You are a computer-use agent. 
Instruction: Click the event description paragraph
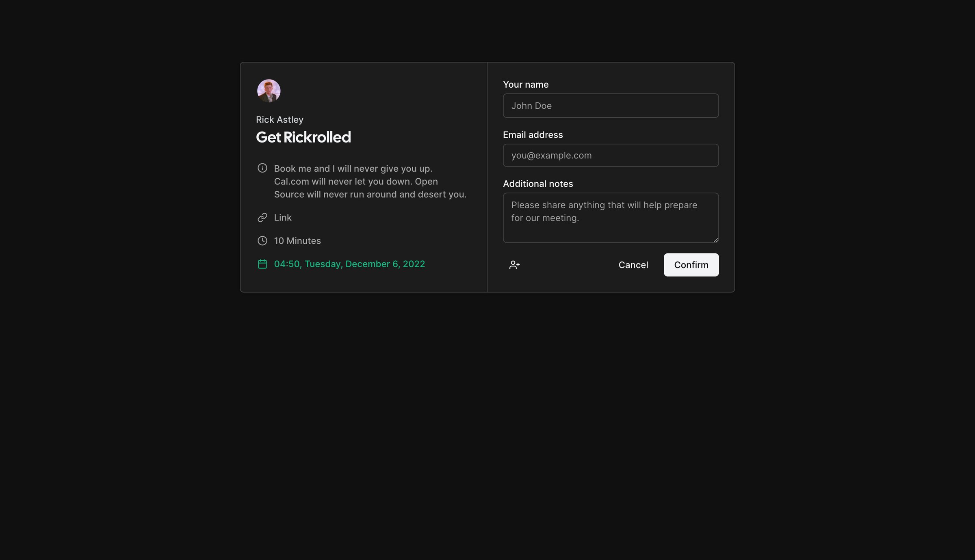pos(370,182)
